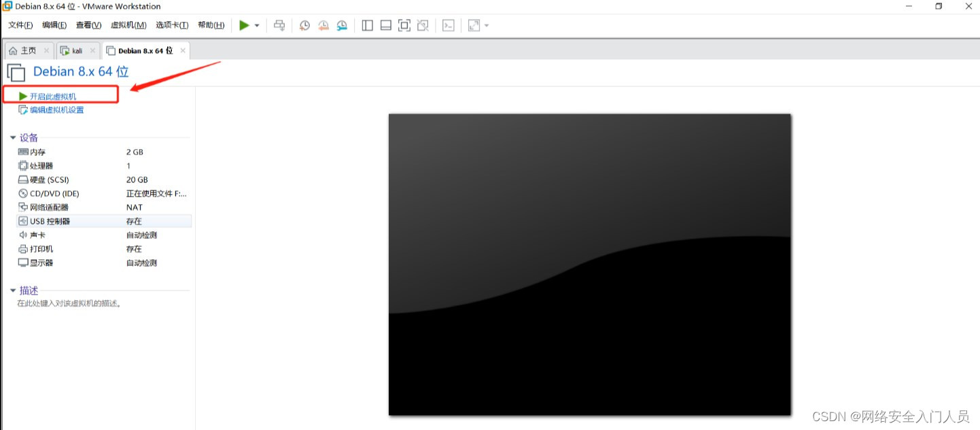Collapse the 描述 section
Image resolution: width=980 pixels, height=430 pixels.
click(12, 291)
